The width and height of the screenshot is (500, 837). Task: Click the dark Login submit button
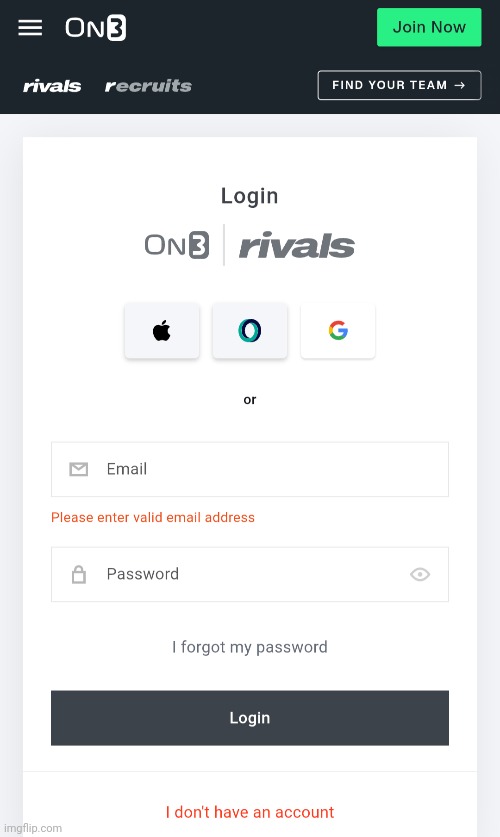point(250,718)
